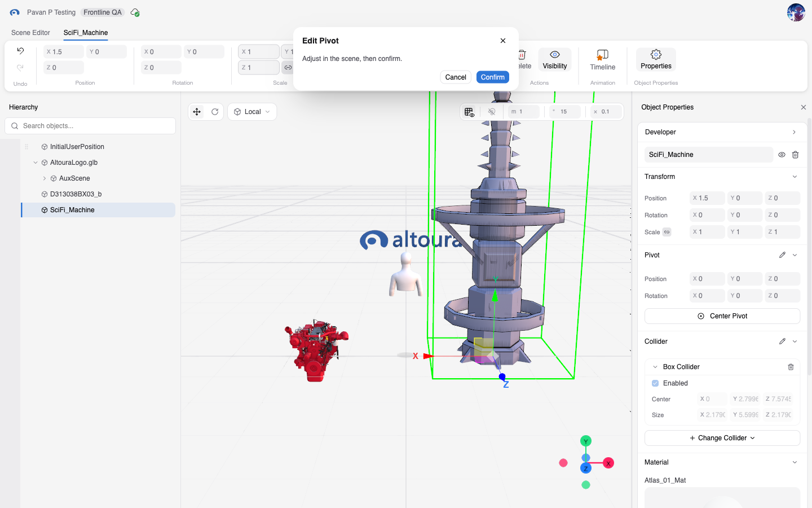Click the green Y axis viewport gizmo ball
The height and width of the screenshot is (508, 812).
586,441
